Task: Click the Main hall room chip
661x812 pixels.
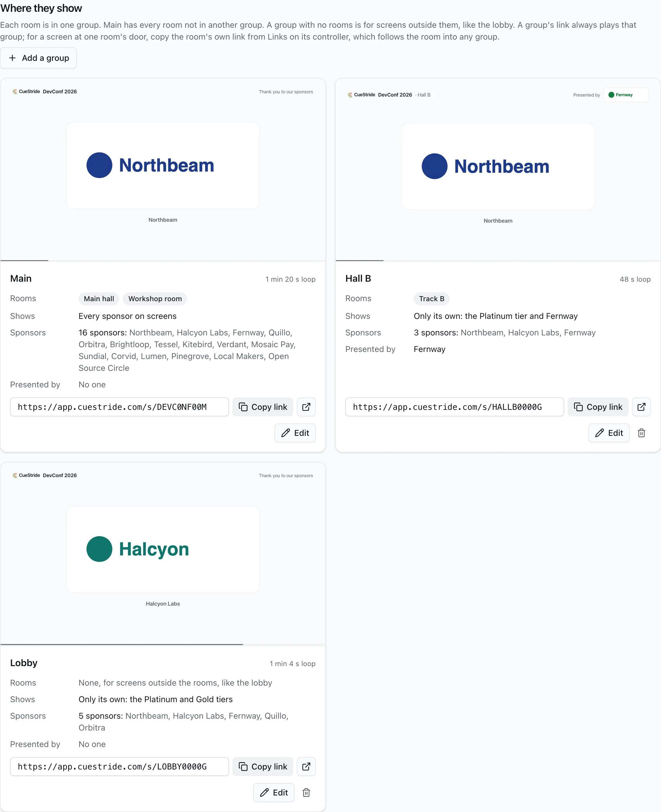Action: click(x=99, y=299)
